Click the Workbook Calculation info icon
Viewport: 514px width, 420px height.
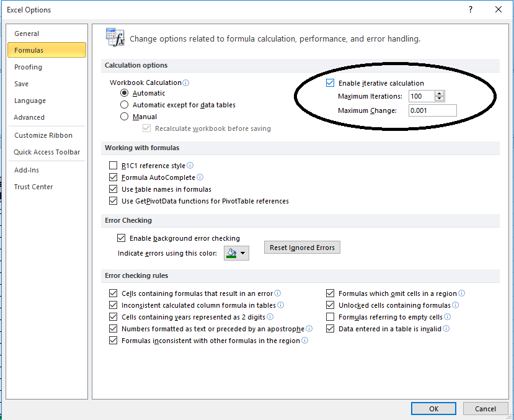tap(185, 83)
